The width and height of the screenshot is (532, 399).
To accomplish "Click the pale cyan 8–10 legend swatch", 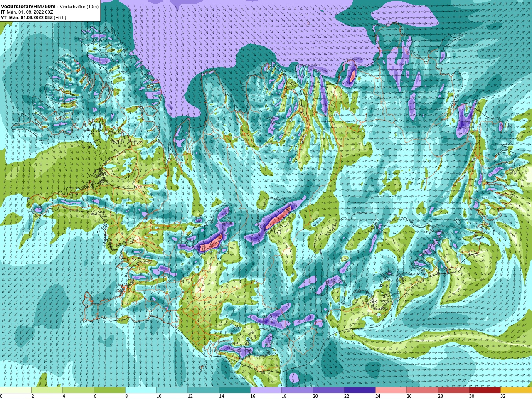I will (x=141, y=390).
